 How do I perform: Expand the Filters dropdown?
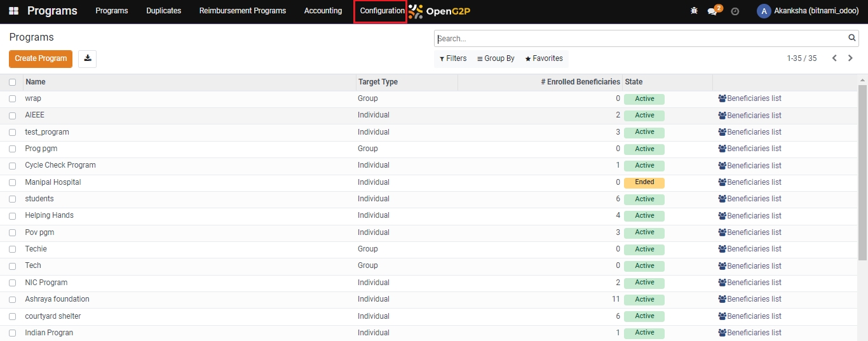(x=453, y=58)
